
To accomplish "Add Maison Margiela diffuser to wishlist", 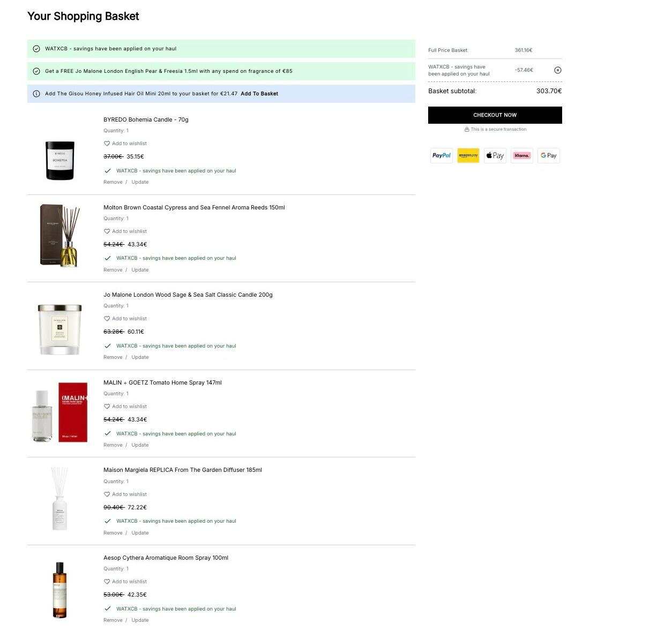I will 125,494.
